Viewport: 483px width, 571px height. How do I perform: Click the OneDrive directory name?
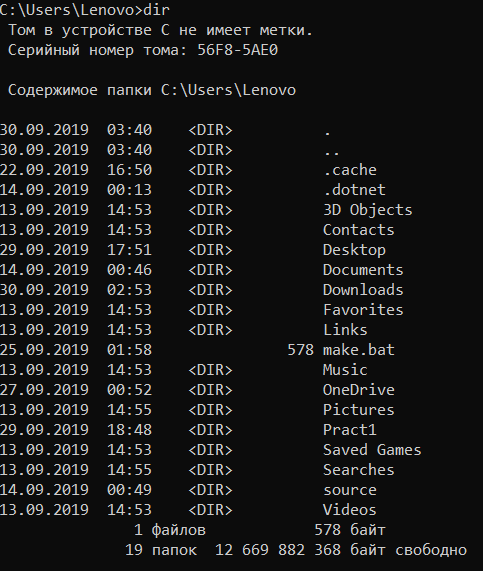358,390
